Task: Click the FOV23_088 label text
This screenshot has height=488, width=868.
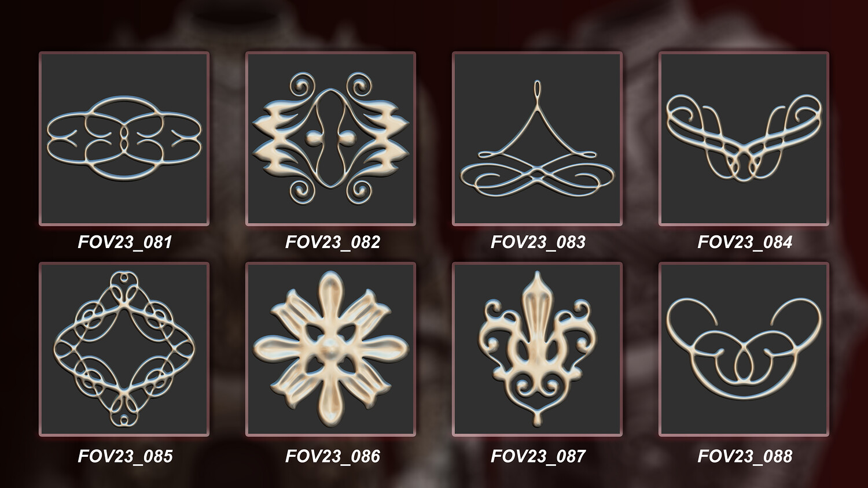Action: (745, 456)
